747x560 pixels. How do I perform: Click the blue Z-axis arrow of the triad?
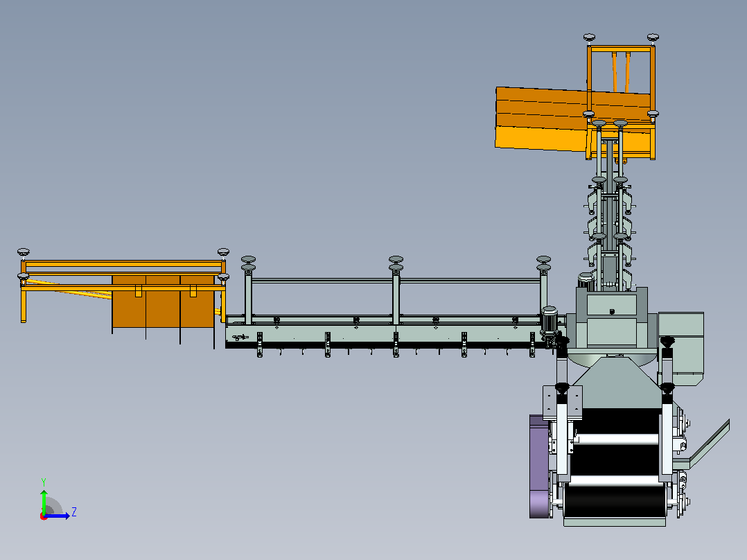(x=57, y=516)
